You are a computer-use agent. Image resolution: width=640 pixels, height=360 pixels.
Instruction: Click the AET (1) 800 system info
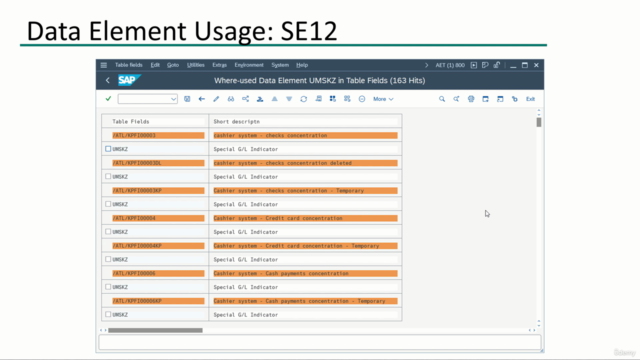[x=450, y=65]
